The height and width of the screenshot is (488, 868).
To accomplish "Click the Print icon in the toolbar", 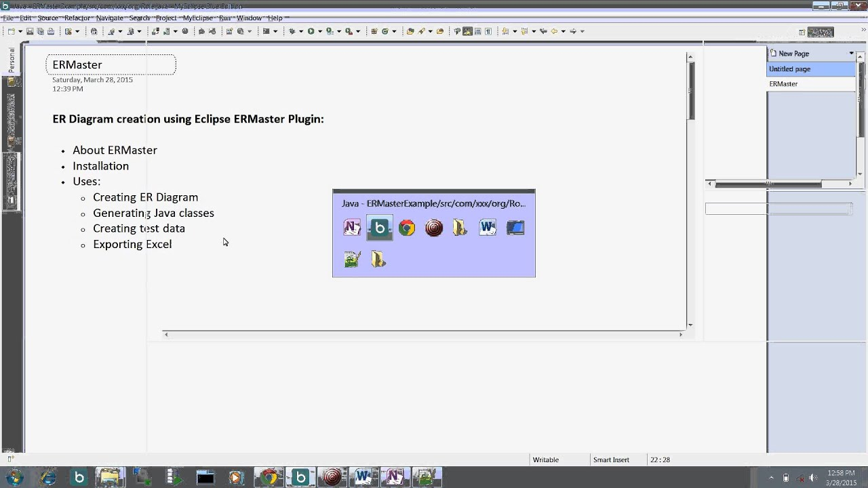I will point(50,31).
